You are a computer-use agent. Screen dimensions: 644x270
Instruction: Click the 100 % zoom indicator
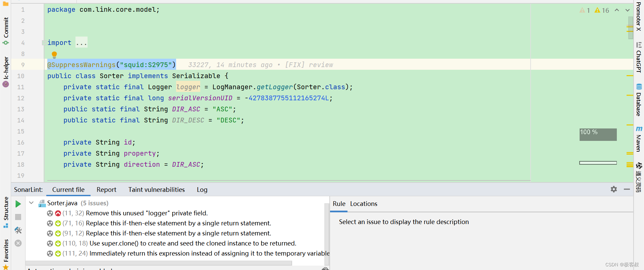tap(598, 134)
